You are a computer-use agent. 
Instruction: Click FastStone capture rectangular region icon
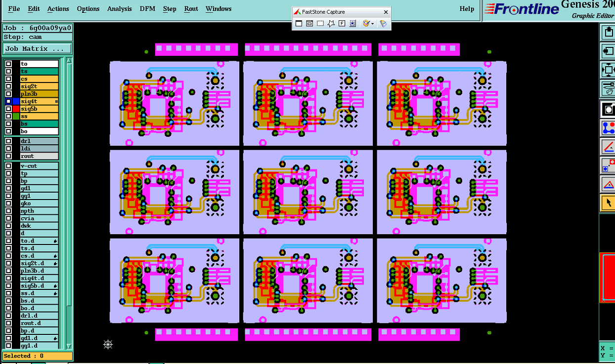320,23
